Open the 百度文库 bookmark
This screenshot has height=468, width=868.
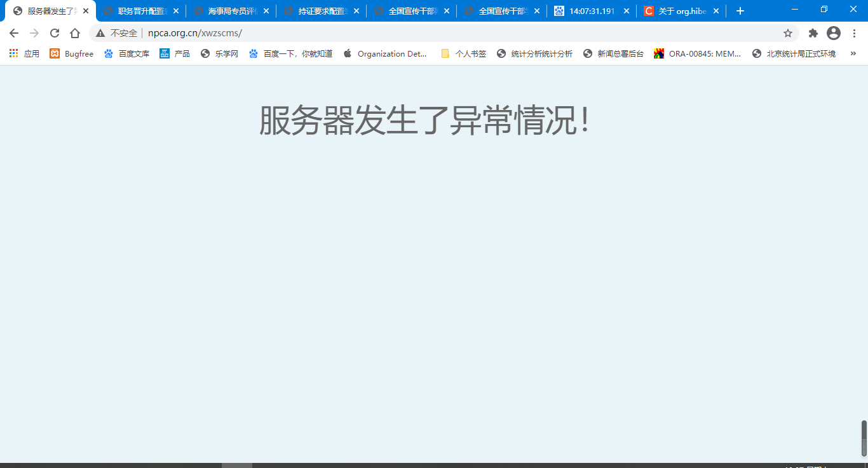point(127,54)
